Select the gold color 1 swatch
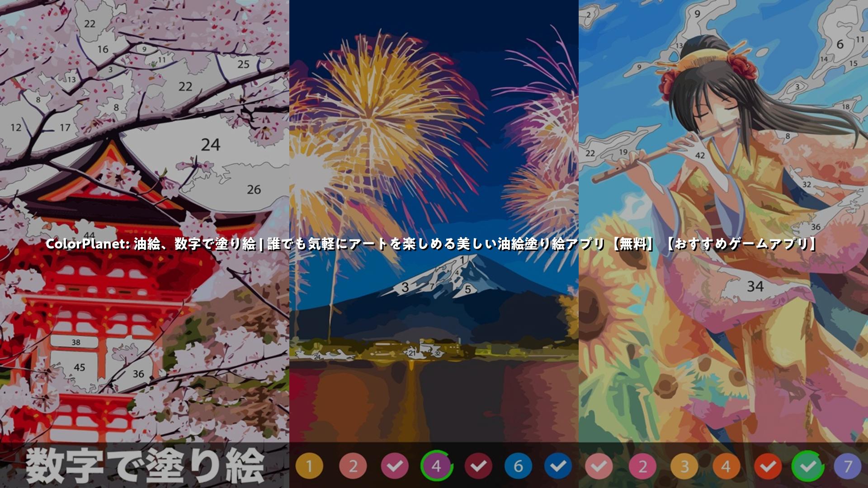The image size is (868, 488). [x=309, y=466]
